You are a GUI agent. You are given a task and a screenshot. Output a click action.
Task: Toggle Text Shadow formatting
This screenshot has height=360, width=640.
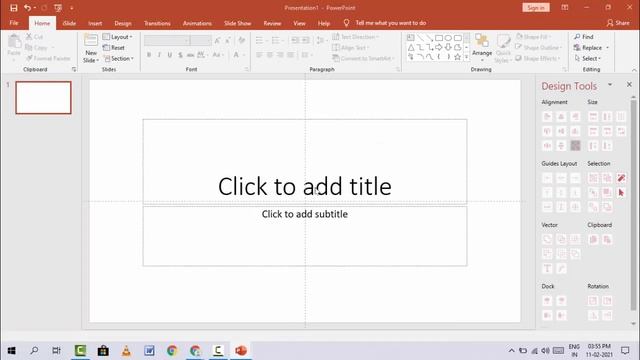click(x=180, y=55)
